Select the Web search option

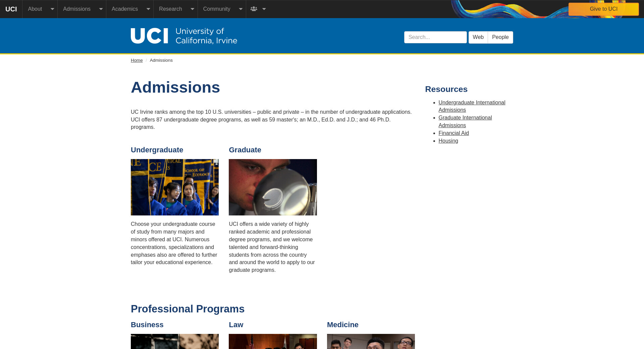click(x=478, y=37)
